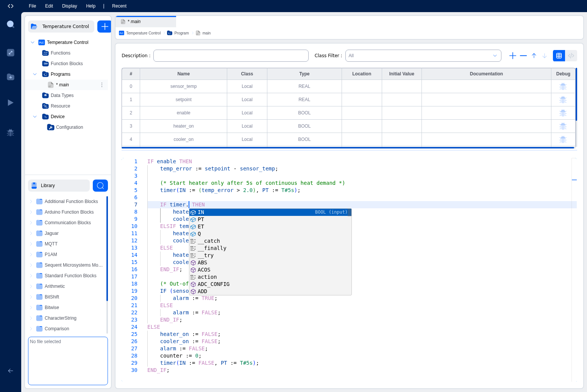
Task: Click the REAL type cell for setpoint
Action: 304,100
